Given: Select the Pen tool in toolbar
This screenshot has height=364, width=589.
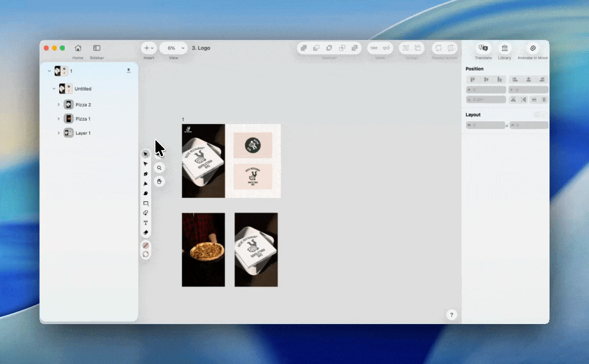Looking at the screenshot, I should click(x=146, y=174).
